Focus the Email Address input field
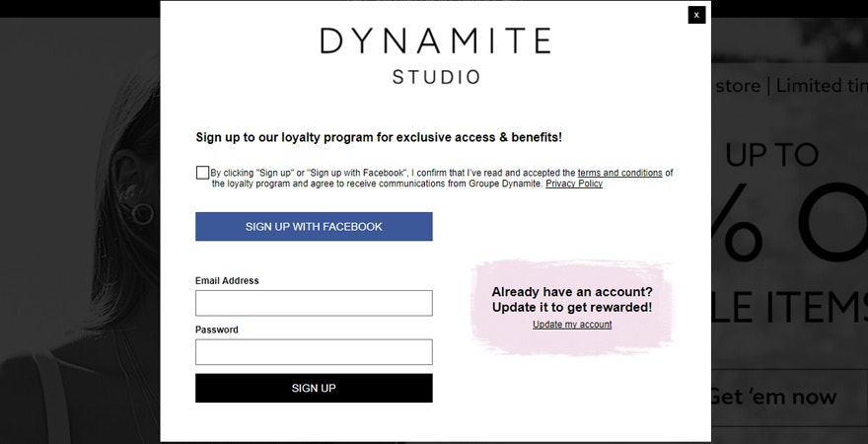Viewport: 868px width, 444px height. tap(314, 303)
